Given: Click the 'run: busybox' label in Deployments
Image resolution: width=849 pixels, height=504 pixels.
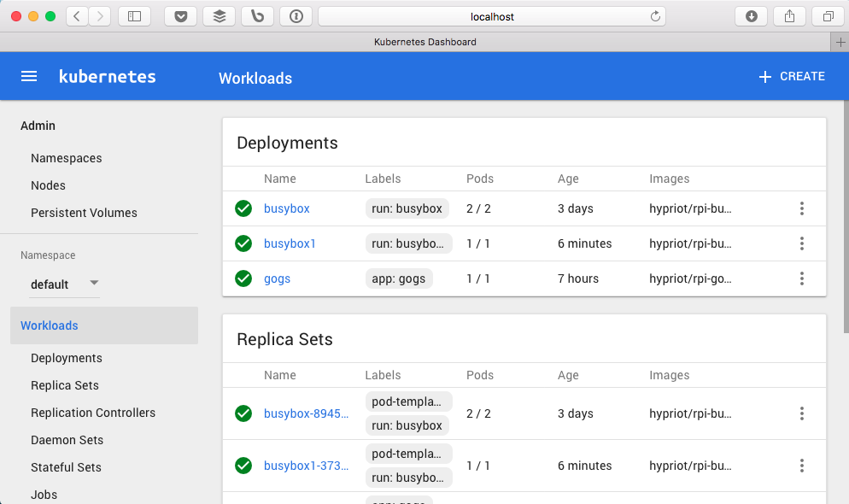Looking at the screenshot, I should (407, 208).
